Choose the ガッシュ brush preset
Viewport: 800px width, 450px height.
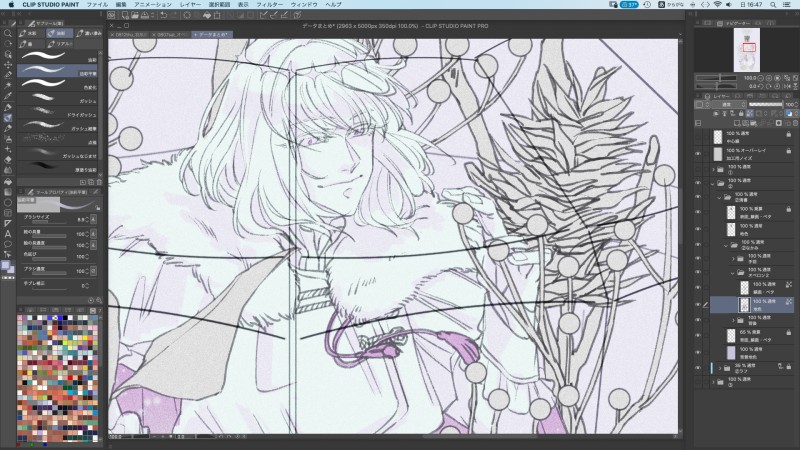coord(58,98)
